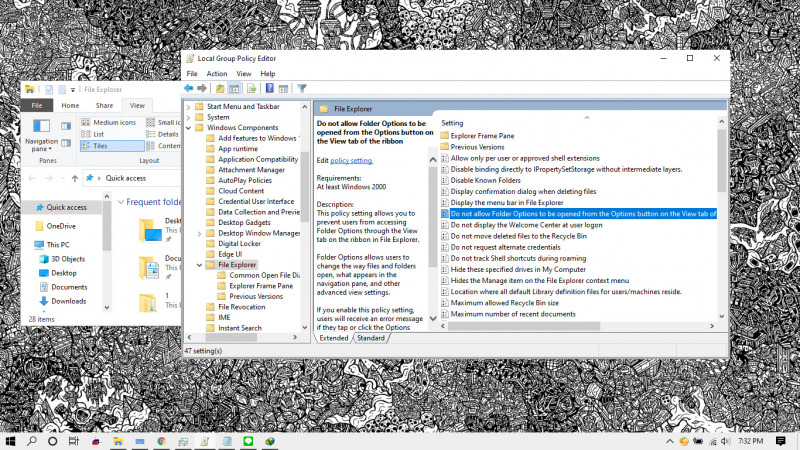This screenshot has width=800, height=450.
Task: Click the Up arrow in File Explorer address bar
Action: (75, 178)
